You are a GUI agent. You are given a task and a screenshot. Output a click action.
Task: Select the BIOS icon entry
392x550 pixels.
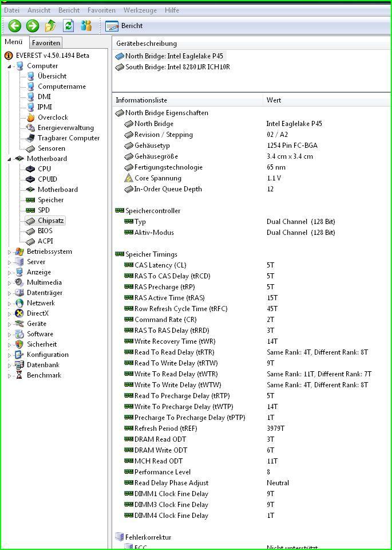click(x=31, y=231)
